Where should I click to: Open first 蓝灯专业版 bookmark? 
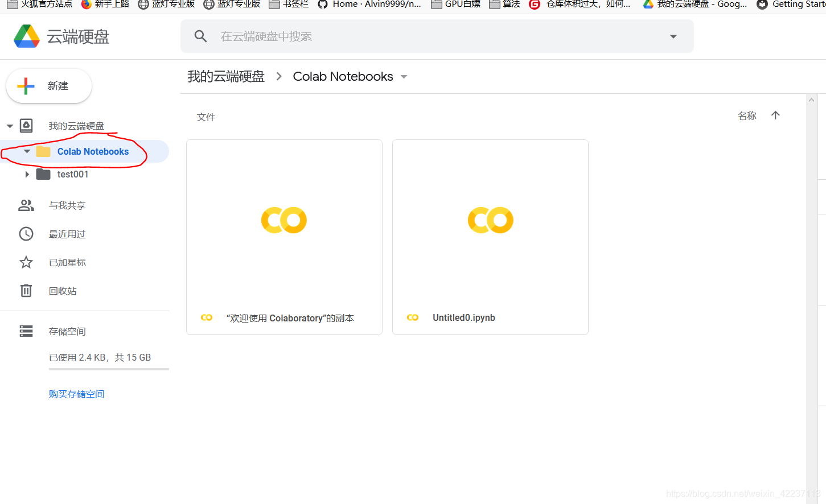(x=166, y=5)
